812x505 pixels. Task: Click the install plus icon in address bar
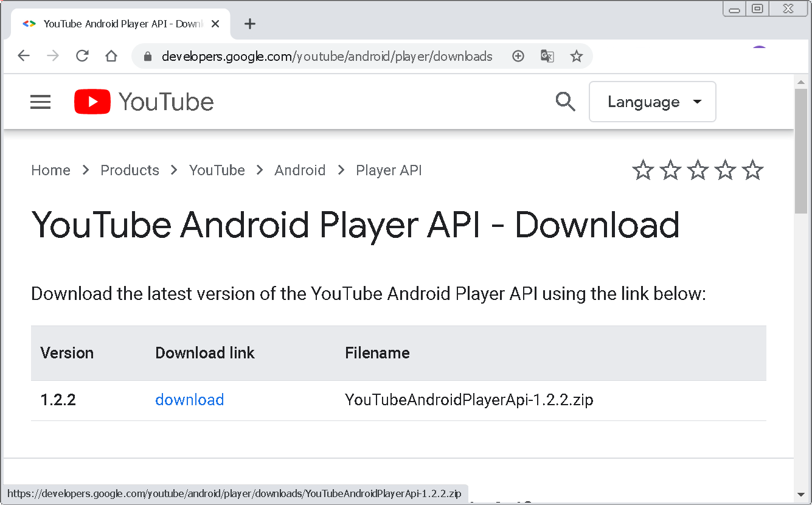pyautogui.click(x=518, y=56)
